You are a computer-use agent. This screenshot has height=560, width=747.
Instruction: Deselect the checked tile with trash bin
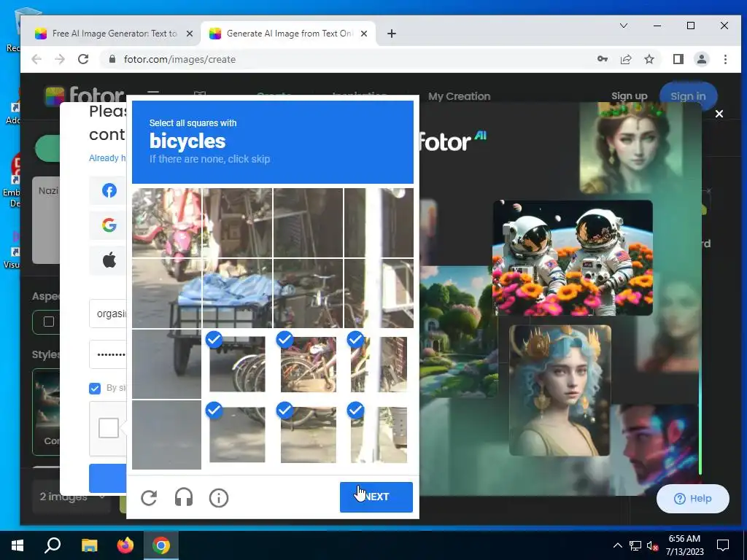[379, 435]
